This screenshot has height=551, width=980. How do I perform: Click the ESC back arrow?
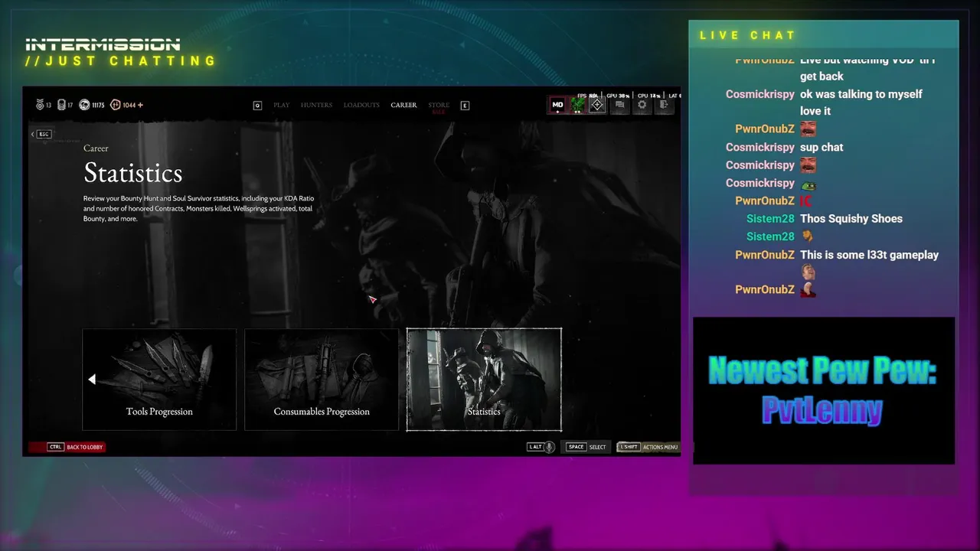coord(41,134)
